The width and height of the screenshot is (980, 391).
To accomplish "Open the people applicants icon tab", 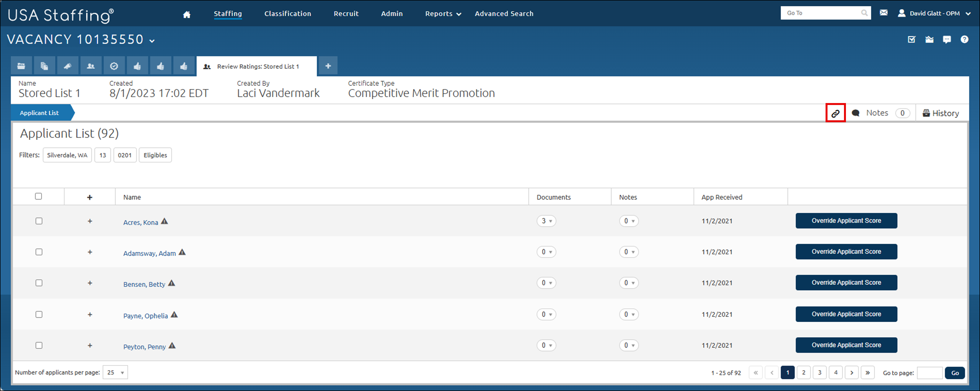I will click(91, 66).
